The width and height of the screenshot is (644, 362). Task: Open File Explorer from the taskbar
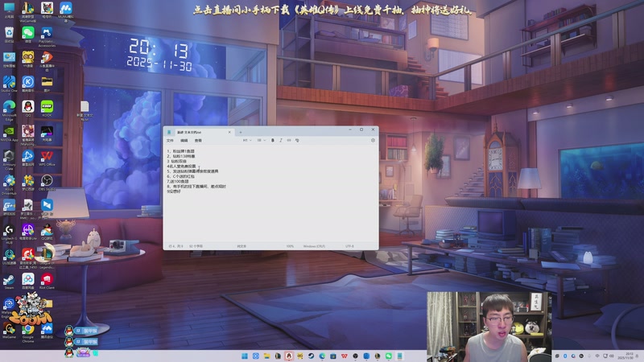[266, 356]
